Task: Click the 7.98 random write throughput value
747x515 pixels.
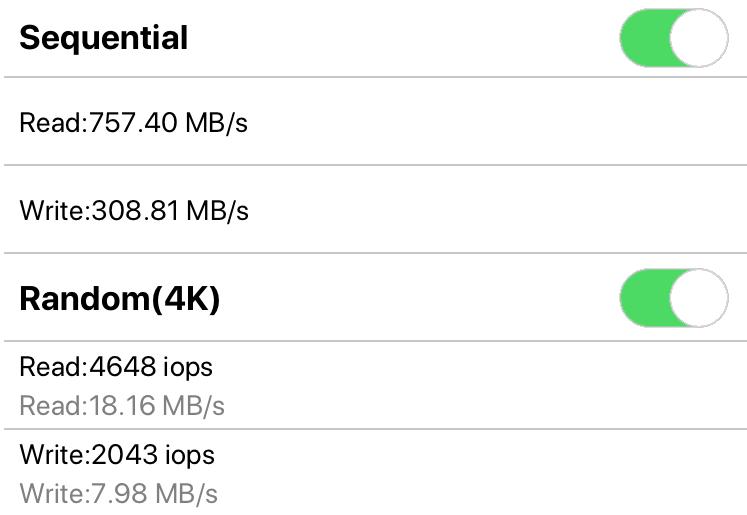Action: pyautogui.click(x=116, y=493)
